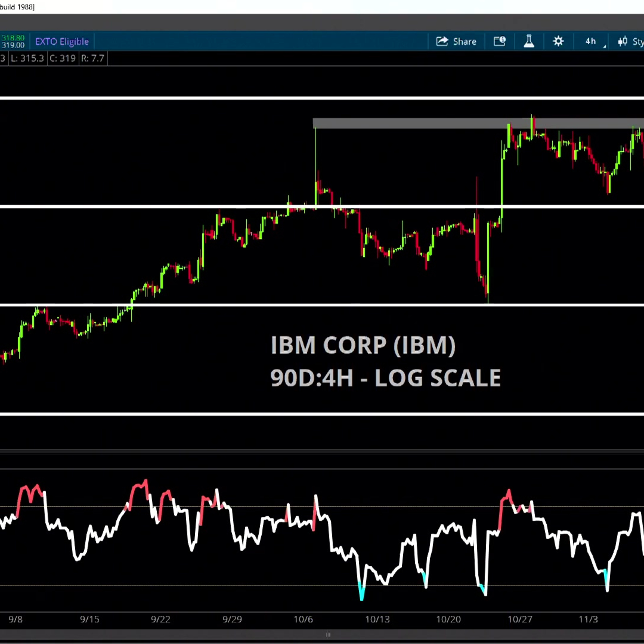This screenshot has width=644, height=644.
Task: Select the green bid price 318.80
Action: click(13, 38)
